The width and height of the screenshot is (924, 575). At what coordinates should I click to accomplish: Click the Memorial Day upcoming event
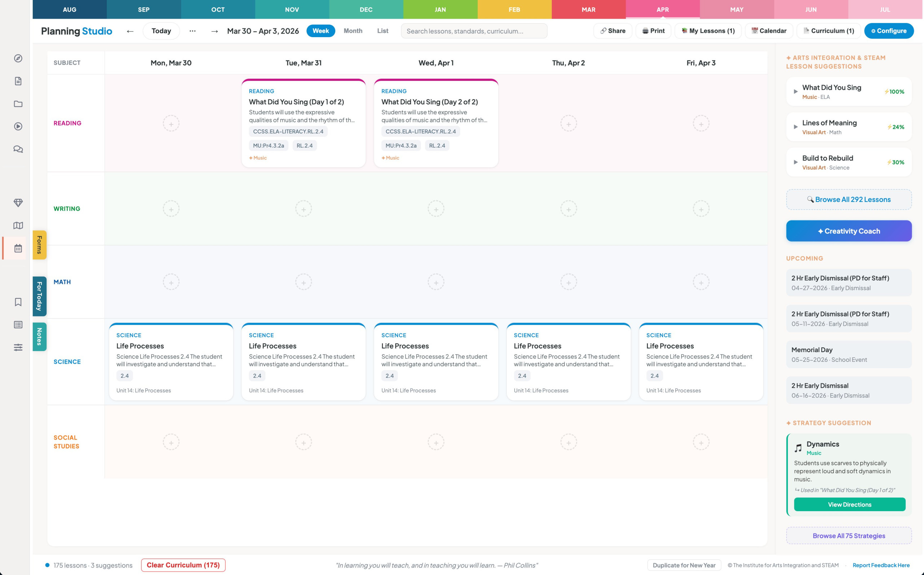point(849,355)
